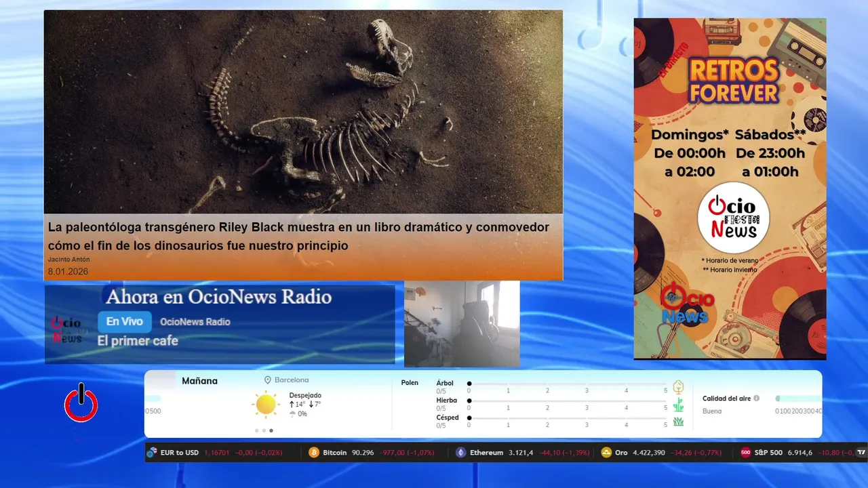868x488 pixels.
Task: Click the round OcioNews logo on the poster
Action: pyautogui.click(x=733, y=218)
